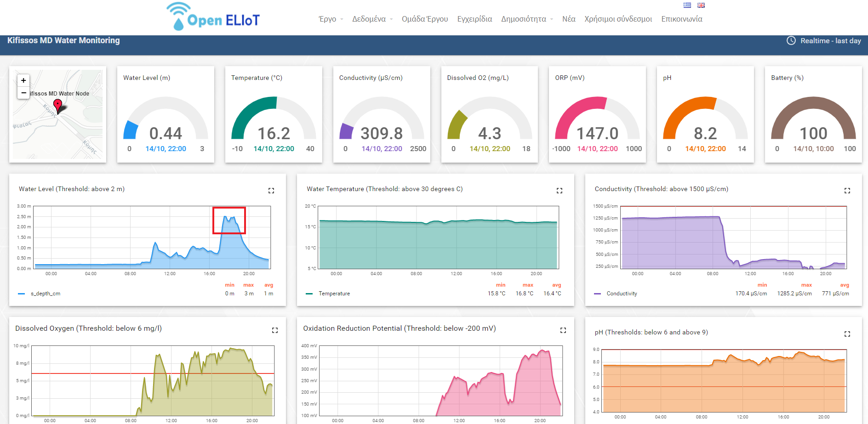The image size is (868, 424).
Task: Click temperature avg value 16.4 °C
Action: click(552, 294)
